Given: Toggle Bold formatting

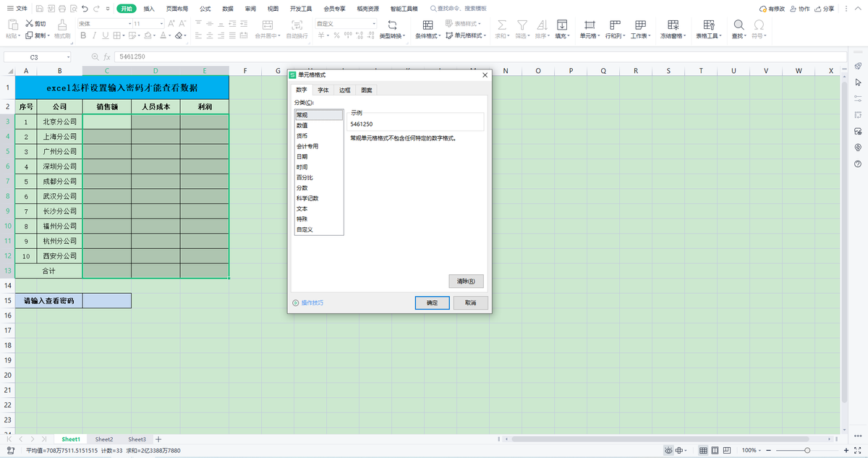Looking at the screenshot, I should 83,35.
